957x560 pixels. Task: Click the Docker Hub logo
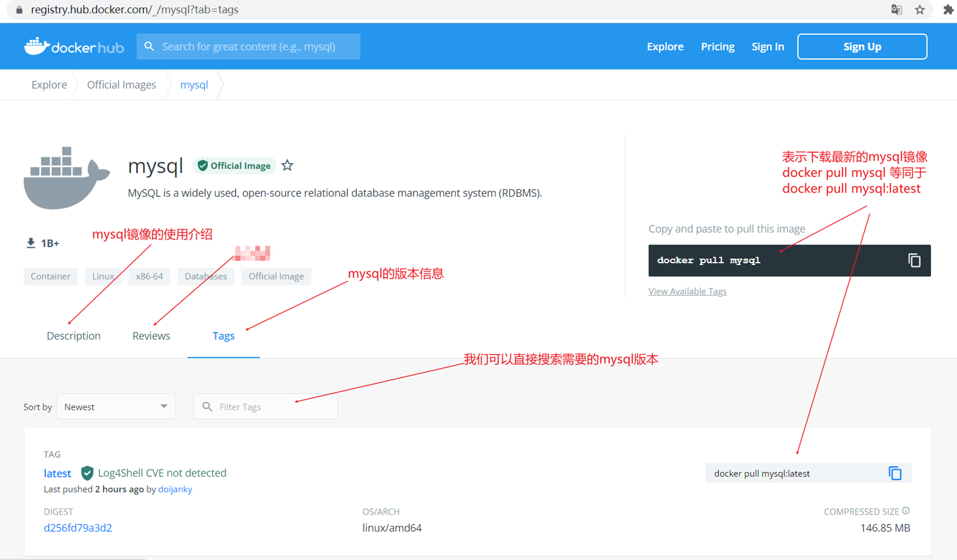pos(74,47)
